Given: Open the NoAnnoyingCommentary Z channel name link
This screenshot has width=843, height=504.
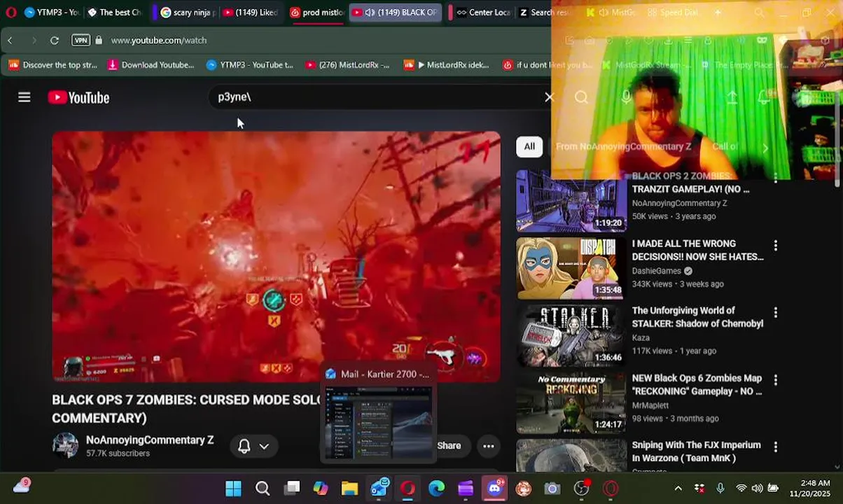Looking at the screenshot, I should click(150, 440).
